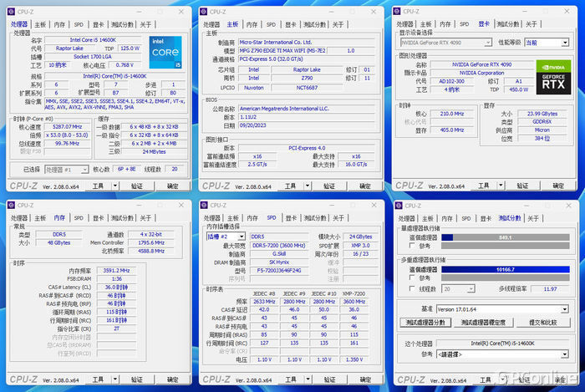Click the XMP 3.0 SPD extension value
This screenshot has height=392, width=585.
coord(360,246)
